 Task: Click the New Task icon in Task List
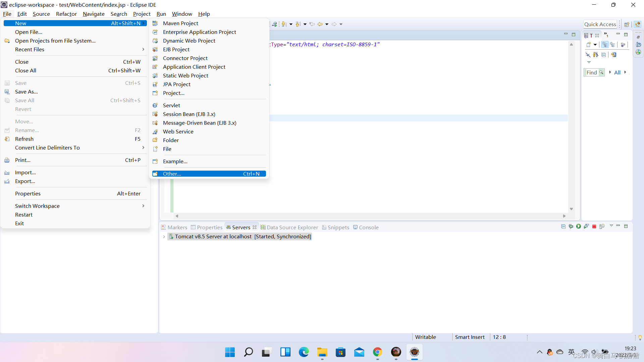tap(589, 45)
